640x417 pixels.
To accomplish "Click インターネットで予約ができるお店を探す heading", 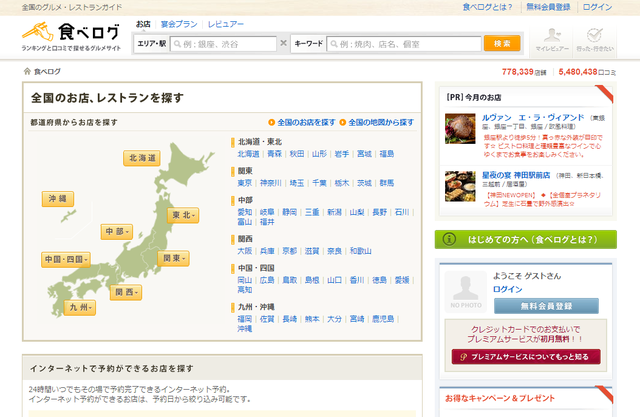I will 111,368.
